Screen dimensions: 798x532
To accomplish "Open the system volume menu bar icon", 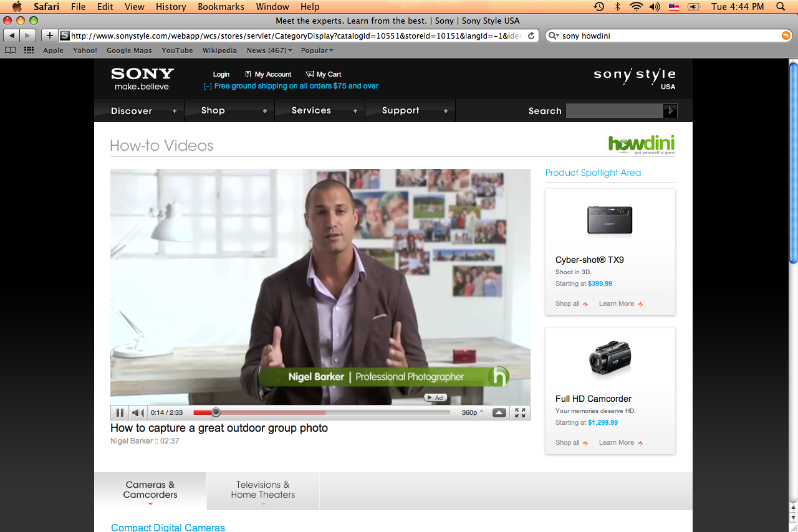I will click(654, 7).
